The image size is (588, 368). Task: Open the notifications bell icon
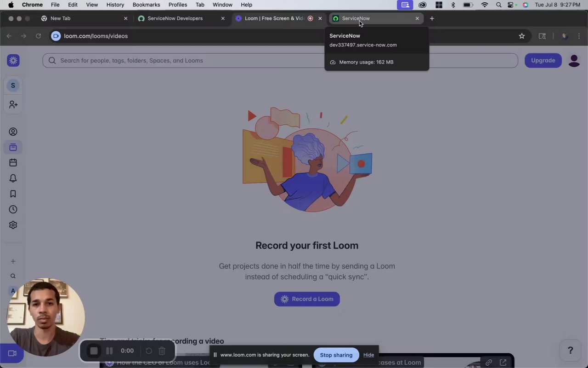[x=13, y=178]
